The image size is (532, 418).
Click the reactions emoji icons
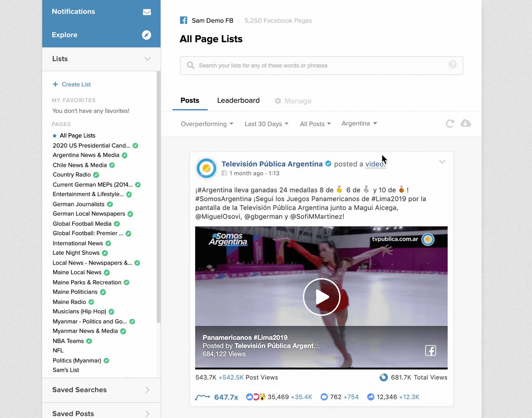(x=256, y=397)
